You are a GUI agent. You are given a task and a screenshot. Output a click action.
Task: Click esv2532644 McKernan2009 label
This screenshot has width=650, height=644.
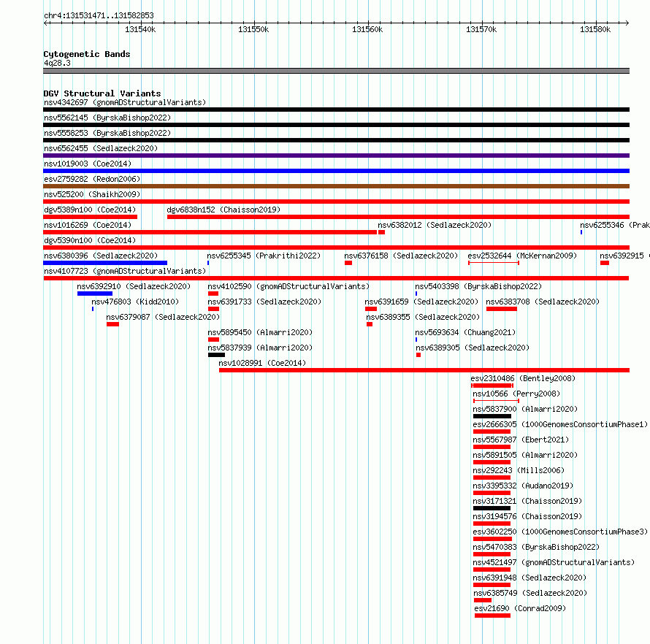click(x=522, y=256)
